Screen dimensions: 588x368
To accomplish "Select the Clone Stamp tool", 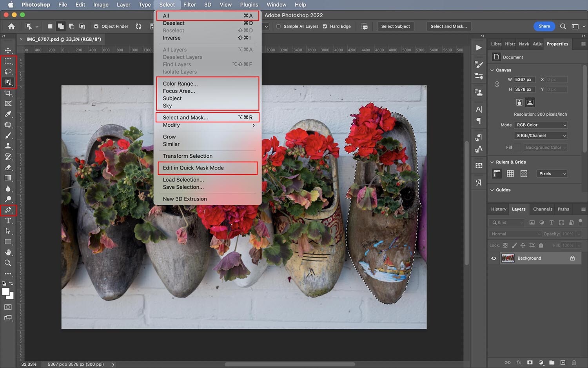I will 8,146.
